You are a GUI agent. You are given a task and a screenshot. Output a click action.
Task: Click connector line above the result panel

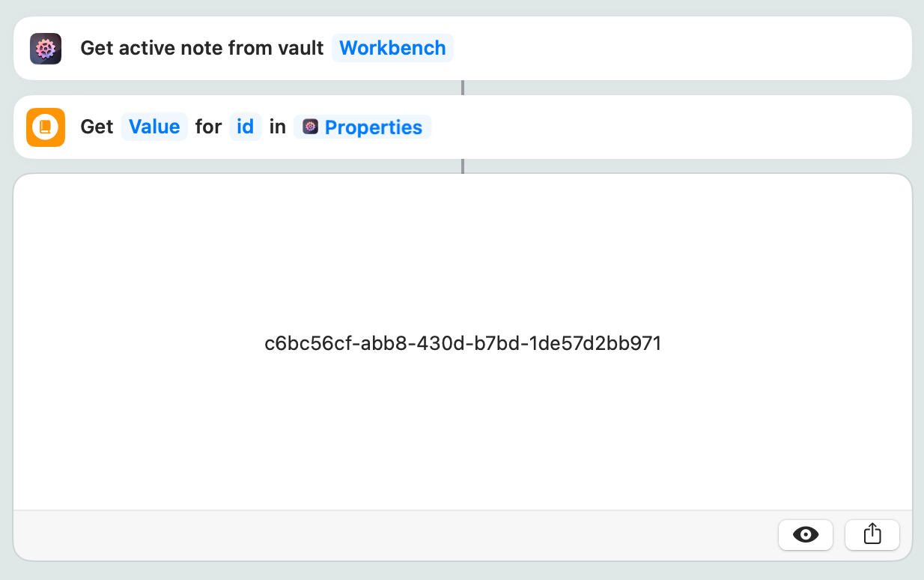(x=463, y=166)
